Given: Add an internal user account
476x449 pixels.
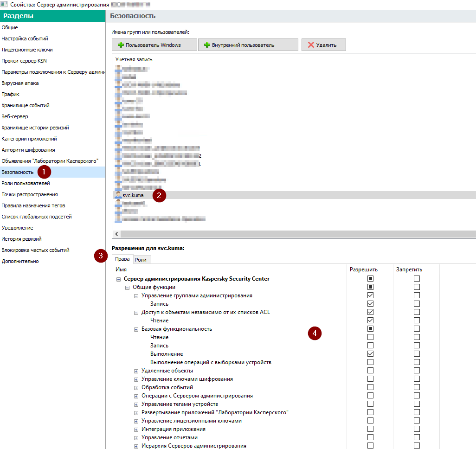Looking at the screenshot, I should point(248,45).
